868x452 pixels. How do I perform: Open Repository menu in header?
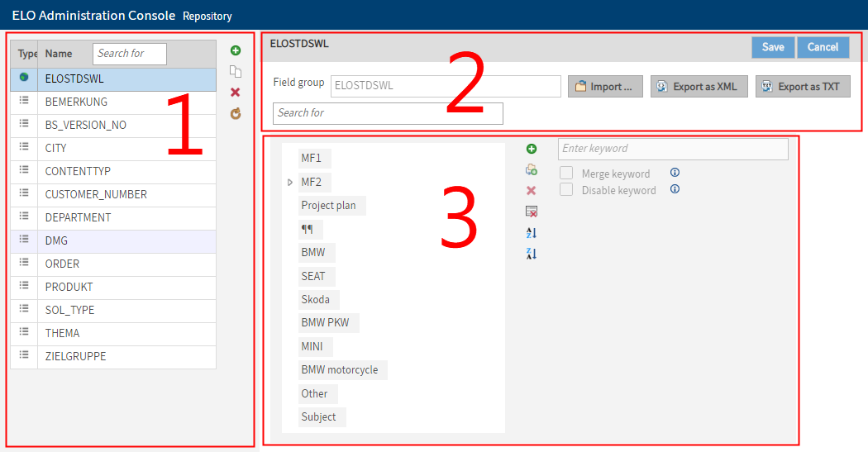207,16
